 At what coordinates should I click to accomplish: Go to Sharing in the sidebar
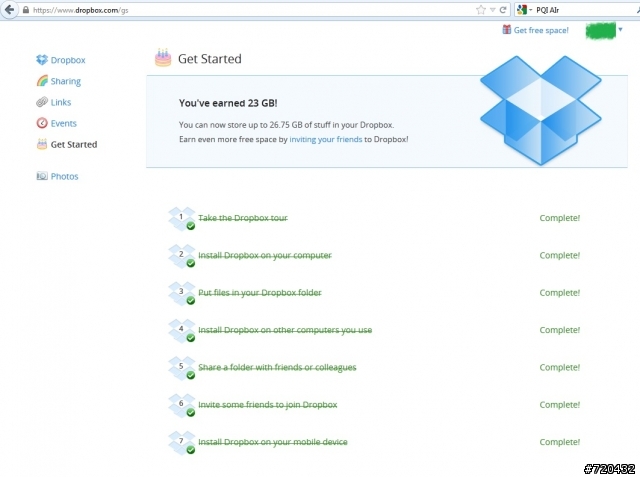pyautogui.click(x=66, y=81)
